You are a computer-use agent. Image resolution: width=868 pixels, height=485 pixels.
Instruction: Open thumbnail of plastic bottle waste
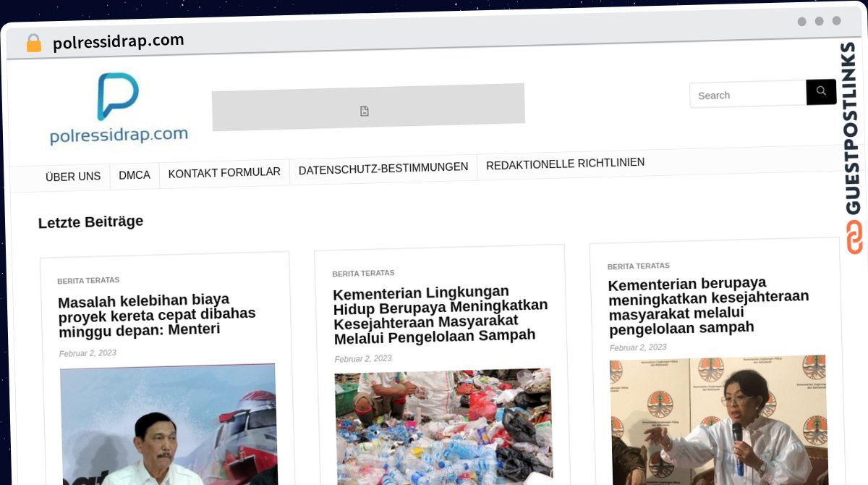(x=443, y=426)
